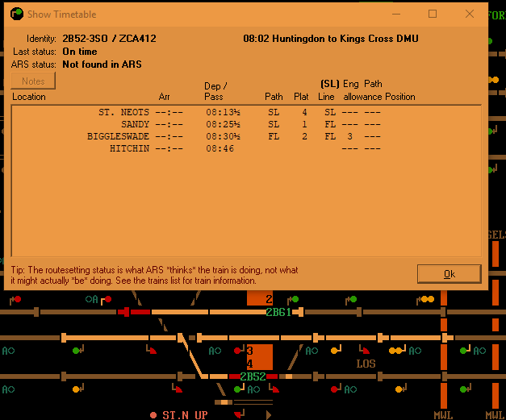Maximize the Show Timetable window
This screenshot has height=420, width=506.
point(433,14)
